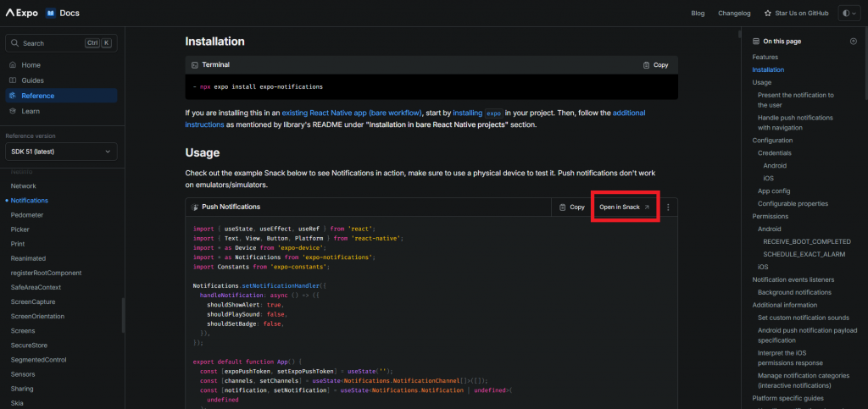
Task: Open Push Notifications more options menu
Action: pyautogui.click(x=668, y=207)
